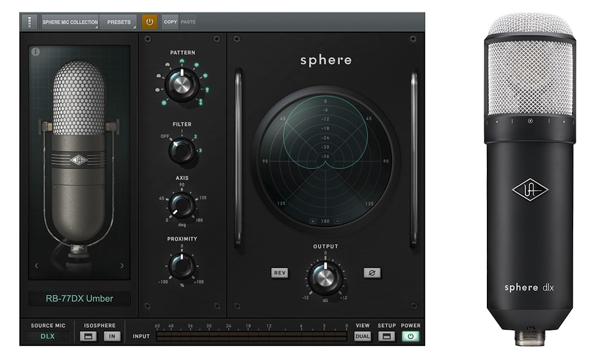Click the Proximity -100 label

[163, 282]
